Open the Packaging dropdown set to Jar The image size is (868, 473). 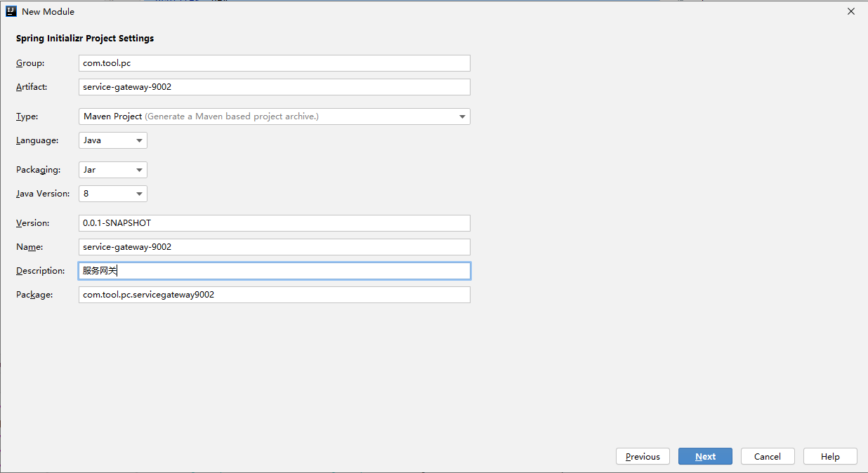point(113,170)
